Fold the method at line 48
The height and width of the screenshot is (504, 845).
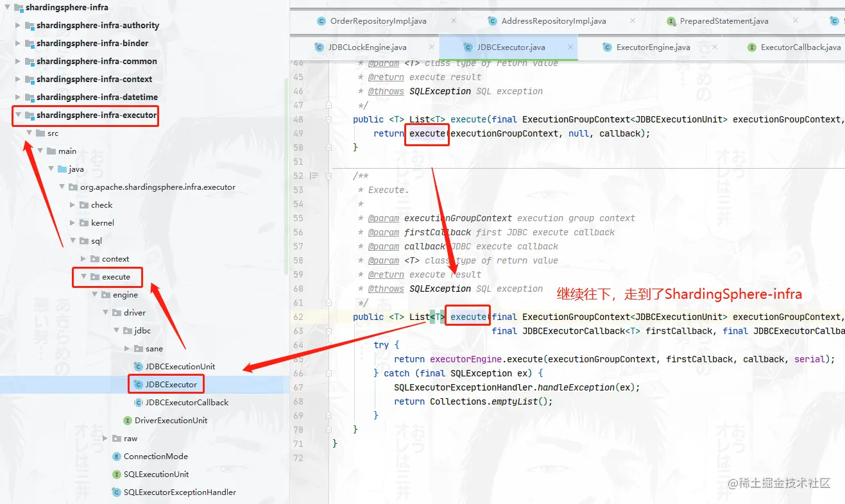[328, 119]
